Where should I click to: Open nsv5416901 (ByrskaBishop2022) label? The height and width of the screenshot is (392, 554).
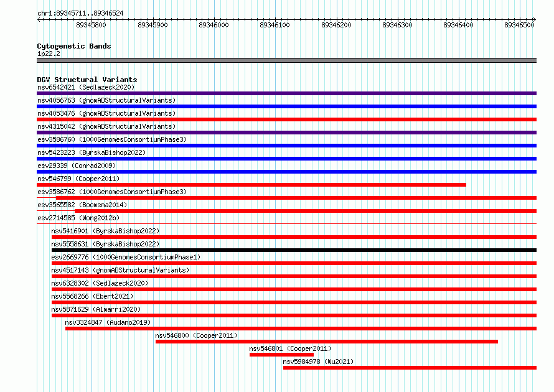coord(105,231)
